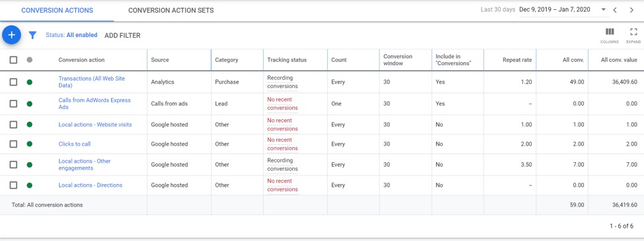The height and width of the screenshot is (241, 644).
Task: Select all rows with header checkbox
Action: 13,60
